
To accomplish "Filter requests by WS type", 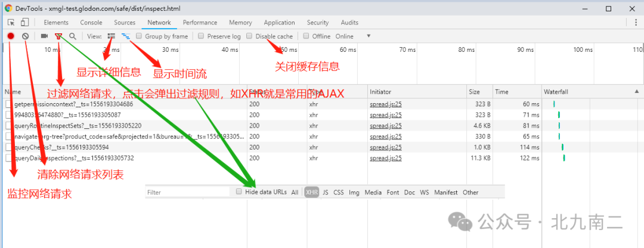I will click(425, 192).
